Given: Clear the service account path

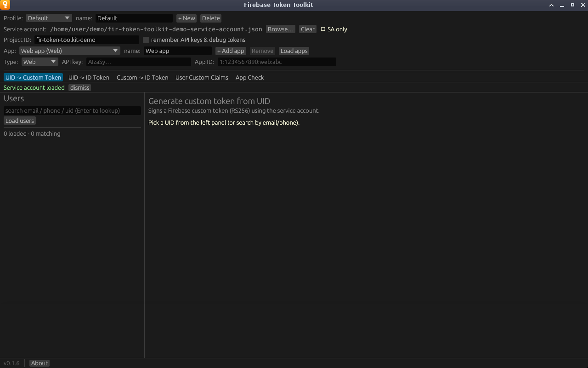Looking at the screenshot, I should tap(307, 29).
